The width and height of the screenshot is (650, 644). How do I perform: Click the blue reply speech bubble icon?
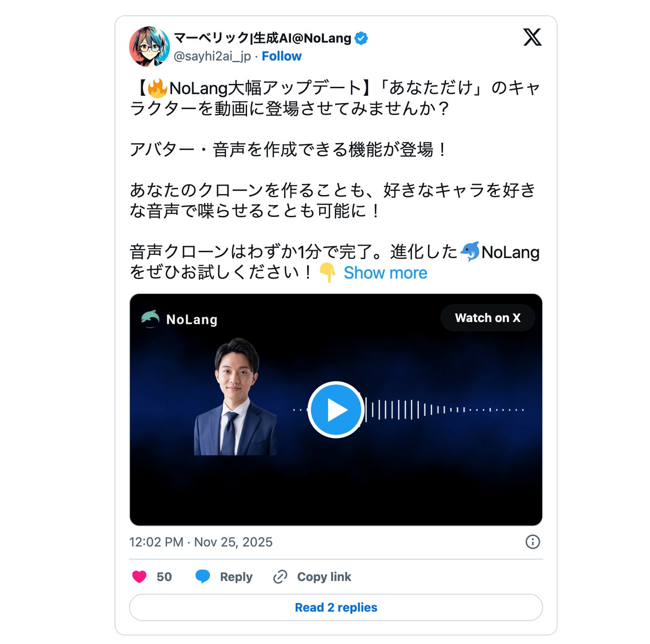click(203, 576)
